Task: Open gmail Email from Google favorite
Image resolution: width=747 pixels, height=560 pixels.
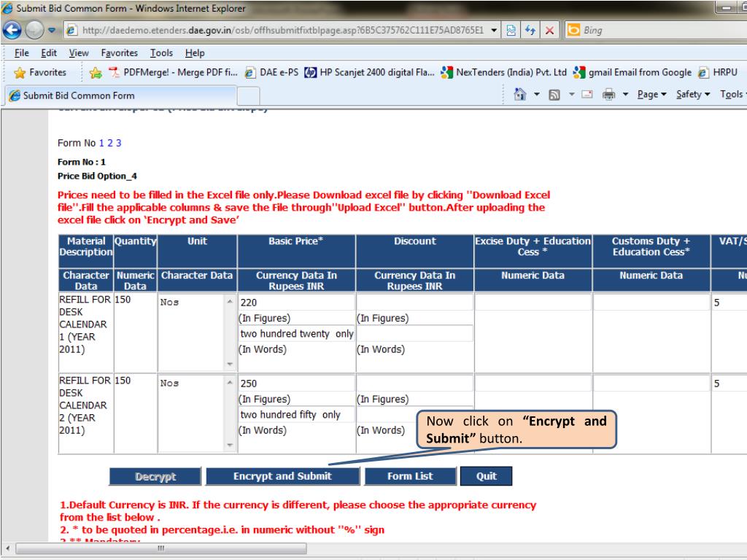Action: tap(632, 72)
